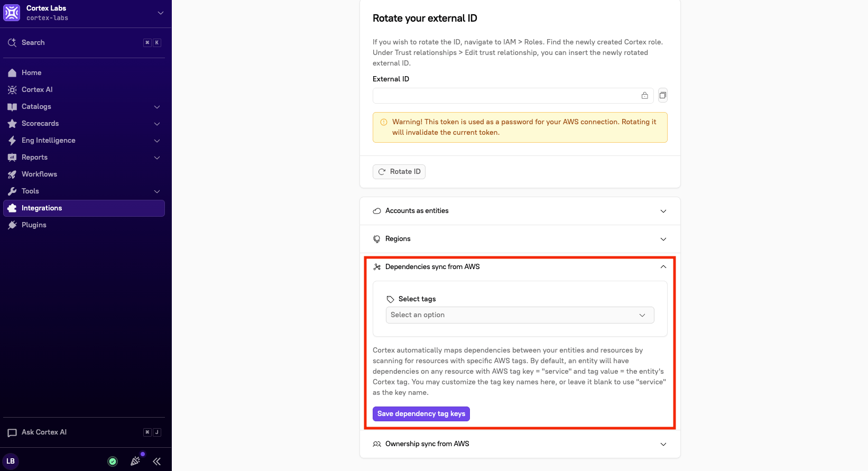Click the Rotate ID button
The width and height of the screenshot is (868, 471).
399,171
